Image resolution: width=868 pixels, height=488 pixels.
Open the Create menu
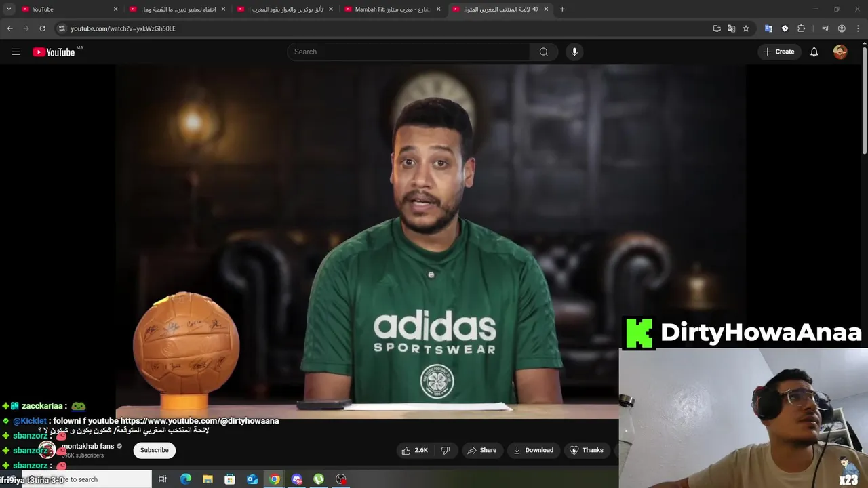[778, 52]
